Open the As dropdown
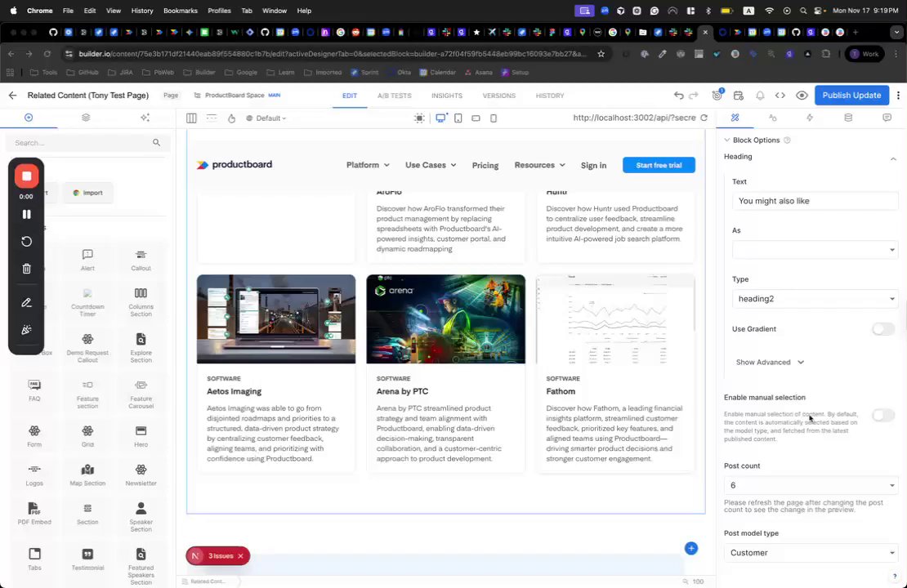 815,250
